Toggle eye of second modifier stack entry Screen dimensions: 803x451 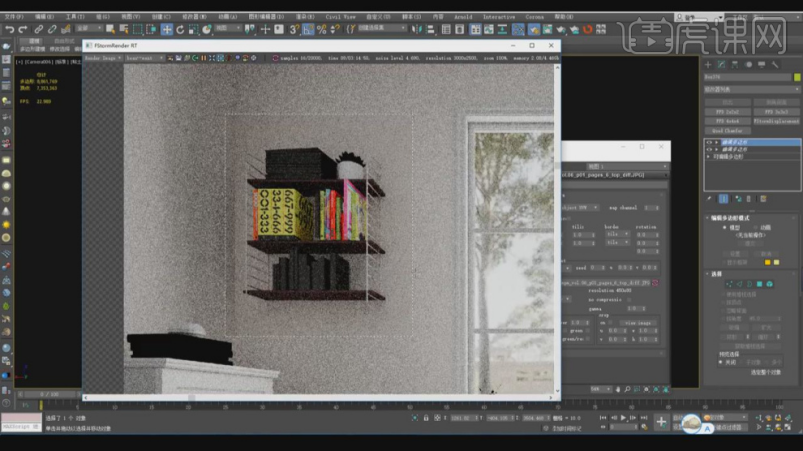pos(709,149)
